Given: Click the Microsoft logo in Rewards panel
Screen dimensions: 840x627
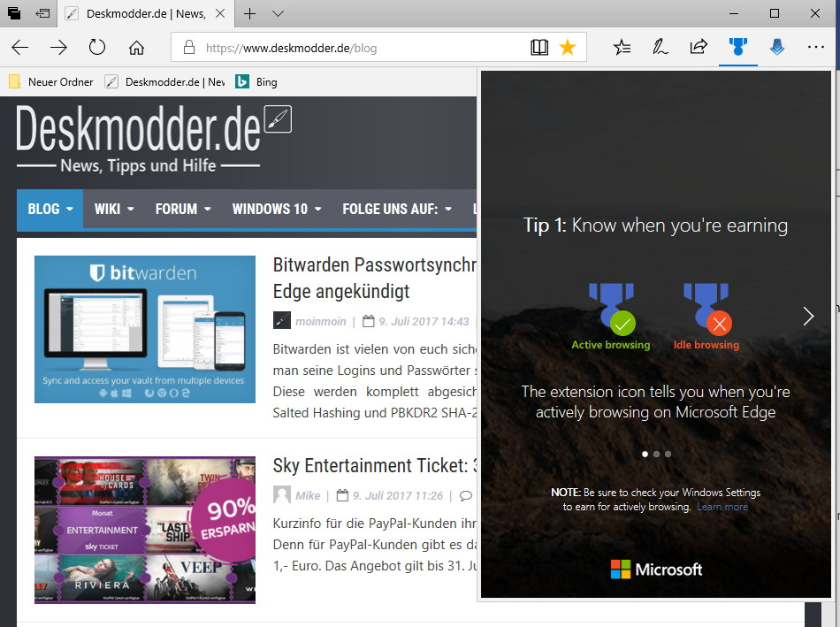Looking at the screenshot, I should [656, 570].
